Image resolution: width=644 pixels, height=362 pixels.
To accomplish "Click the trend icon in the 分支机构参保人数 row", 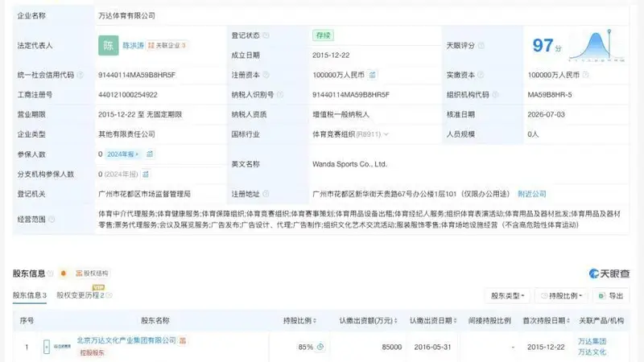I will click(x=146, y=175).
